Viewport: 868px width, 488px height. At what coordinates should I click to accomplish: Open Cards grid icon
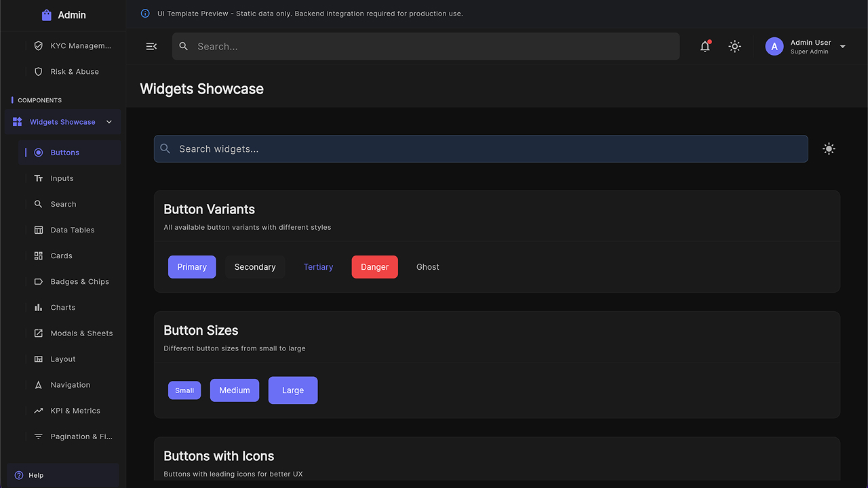[39, 256]
